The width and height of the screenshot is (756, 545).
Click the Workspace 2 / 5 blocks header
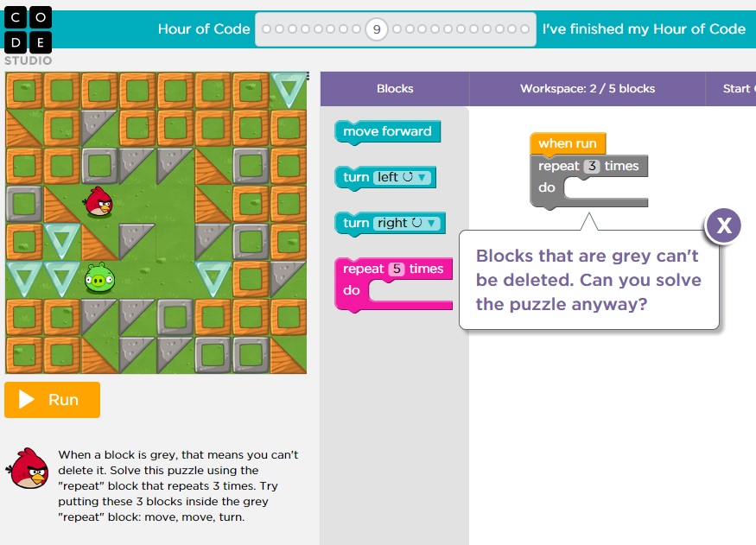point(588,89)
